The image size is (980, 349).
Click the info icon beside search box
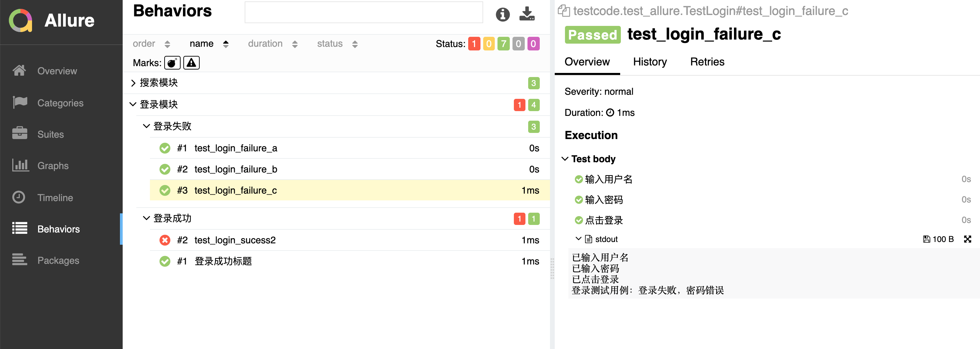coord(502,14)
